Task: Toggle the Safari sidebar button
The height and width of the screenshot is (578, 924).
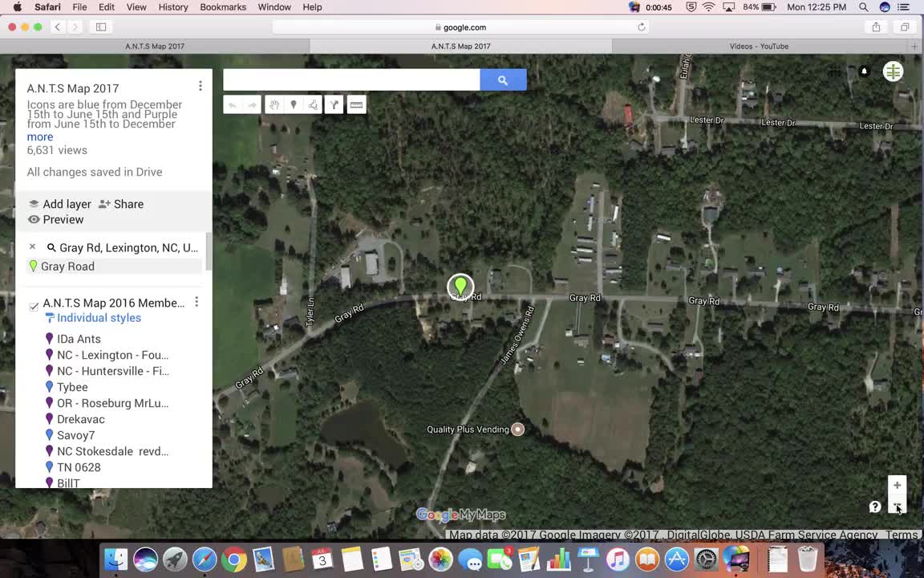Action: (x=101, y=27)
